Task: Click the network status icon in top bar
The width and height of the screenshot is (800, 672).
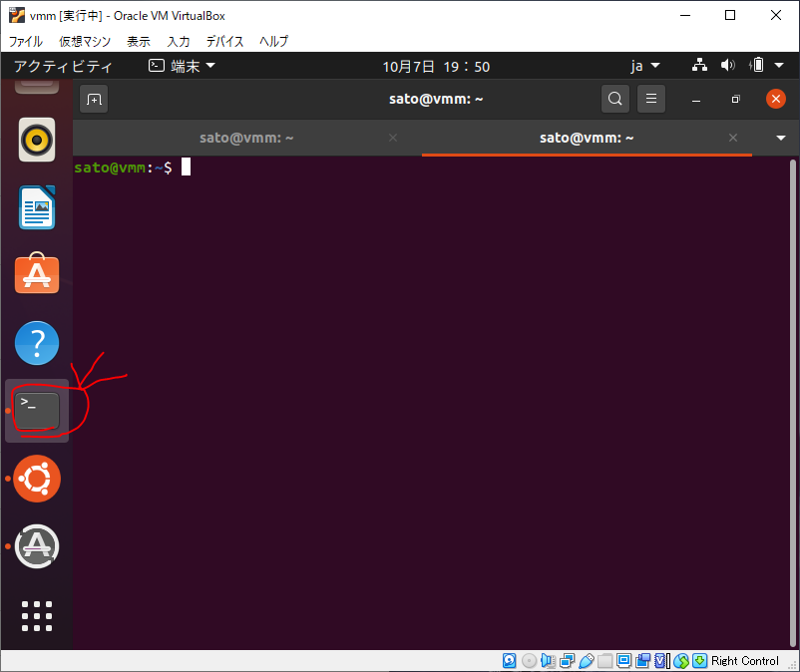Action: [x=699, y=65]
